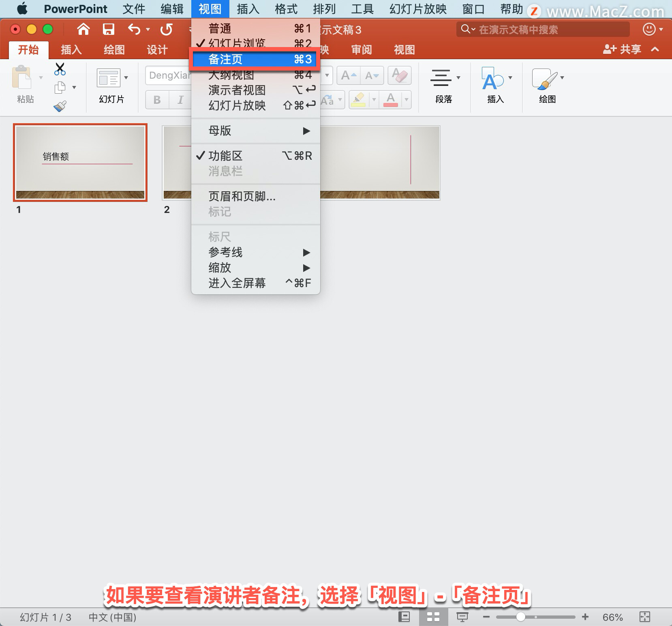The height and width of the screenshot is (626, 672).
Task: Click the smiley feedback icon
Action: 649,29
